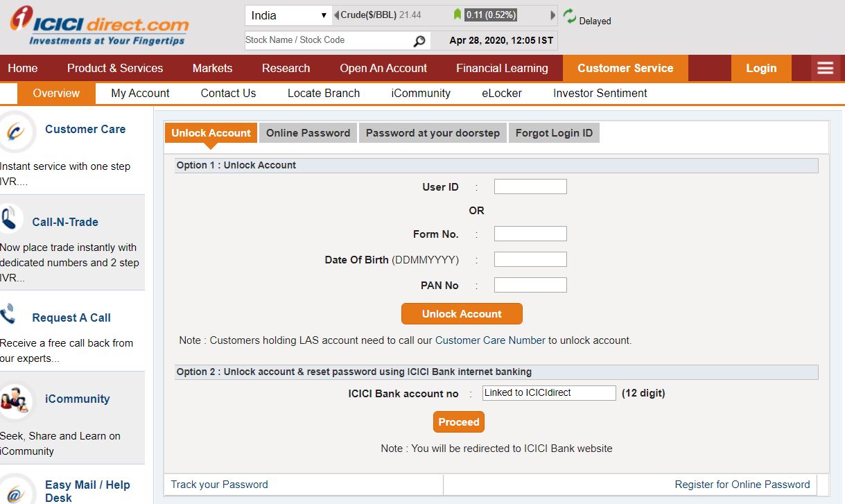
Task: Select the Overview sub-tab
Action: click(56, 93)
